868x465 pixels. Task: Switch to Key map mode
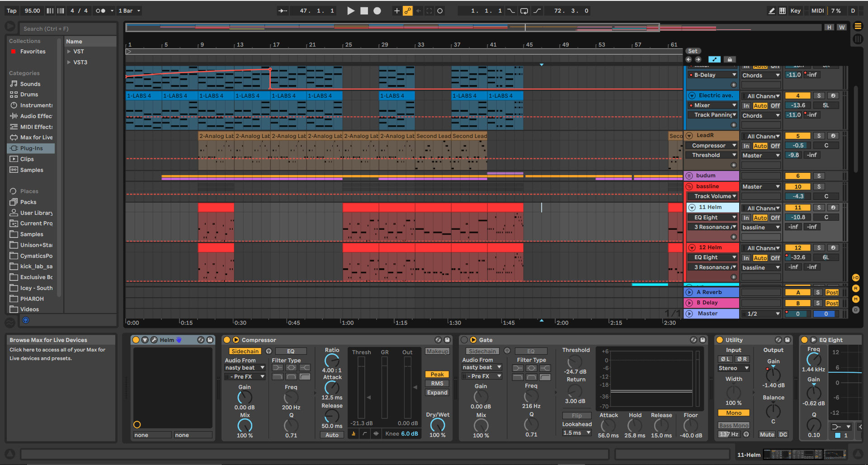pos(795,11)
